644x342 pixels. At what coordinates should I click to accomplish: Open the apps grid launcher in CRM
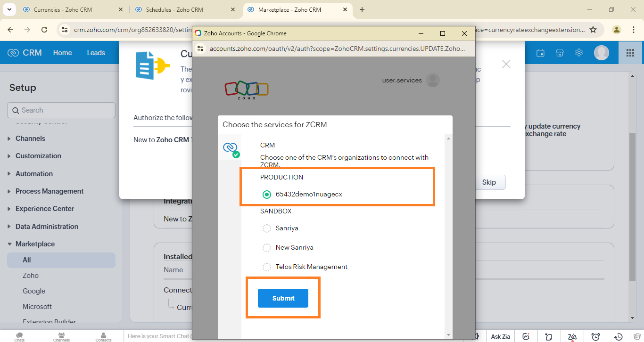point(630,53)
